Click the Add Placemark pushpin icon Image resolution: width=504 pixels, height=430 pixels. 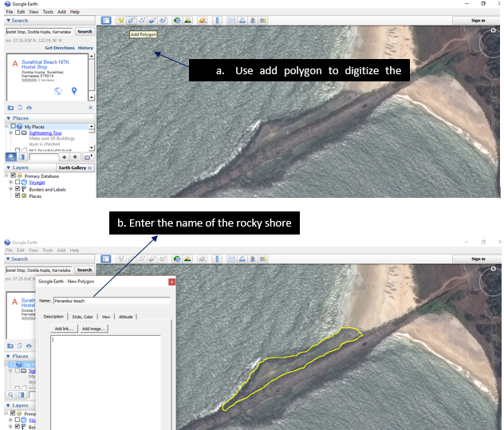click(x=120, y=19)
